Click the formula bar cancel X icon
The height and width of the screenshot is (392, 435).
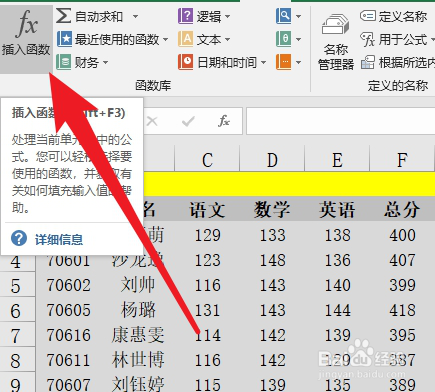152,121
